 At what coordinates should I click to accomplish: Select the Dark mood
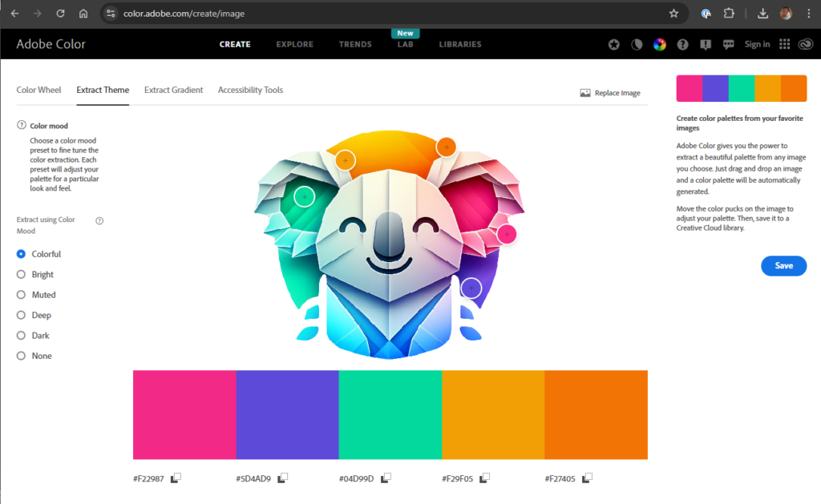click(21, 336)
